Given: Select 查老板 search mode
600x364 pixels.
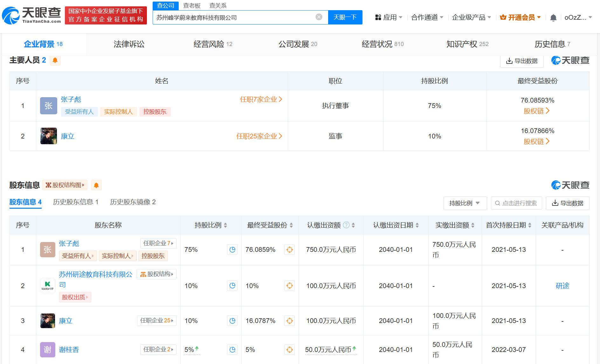Looking at the screenshot, I should [192, 6].
